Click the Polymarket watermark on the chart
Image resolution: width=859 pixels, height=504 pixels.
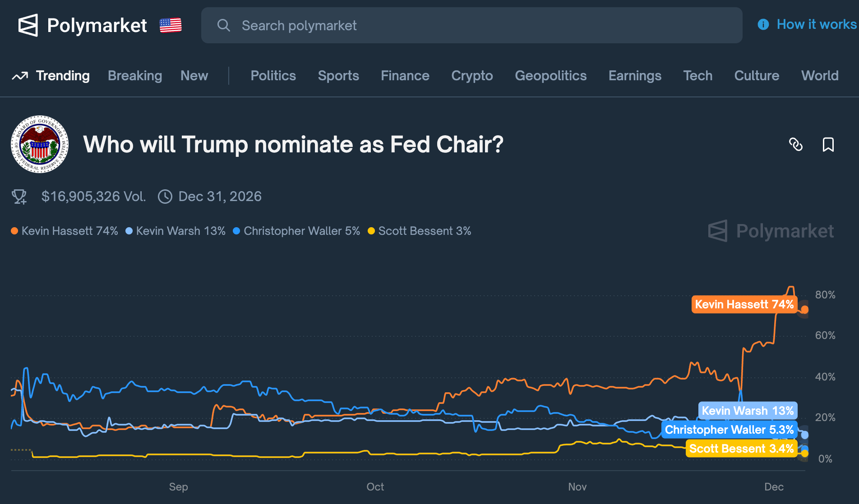[x=771, y=231]
